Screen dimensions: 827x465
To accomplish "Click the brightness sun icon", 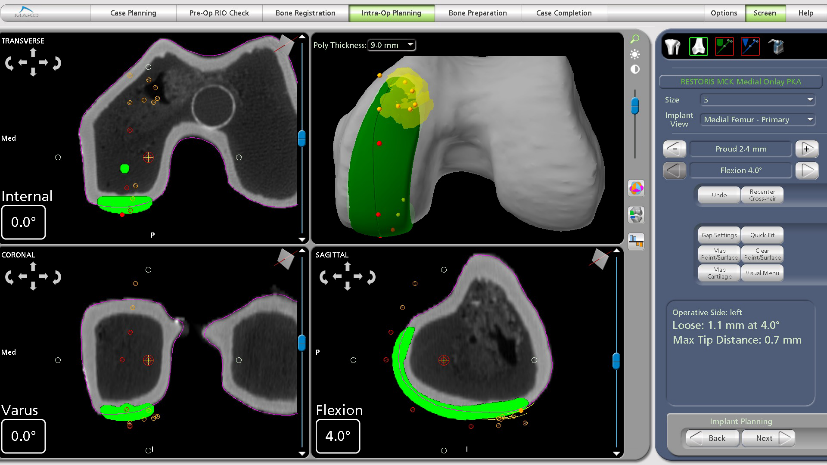I will [x=635, y=54].
